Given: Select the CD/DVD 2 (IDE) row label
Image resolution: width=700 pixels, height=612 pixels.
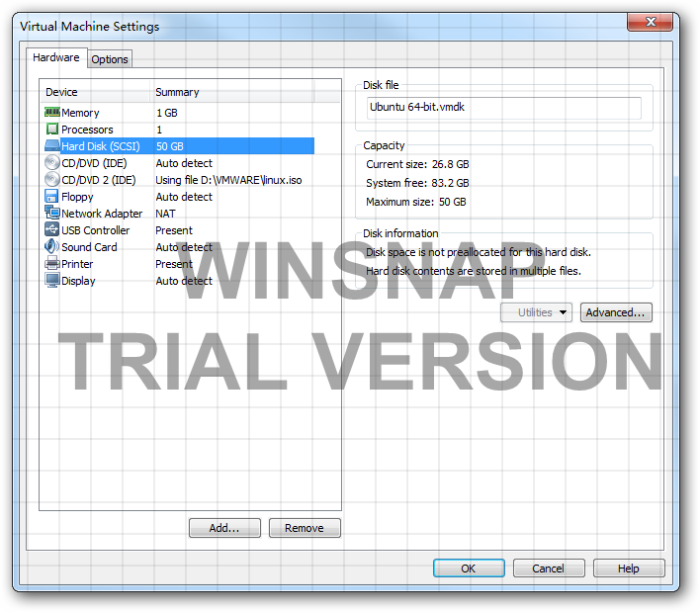Looking at the screenshot, I should tap(99, 180).
